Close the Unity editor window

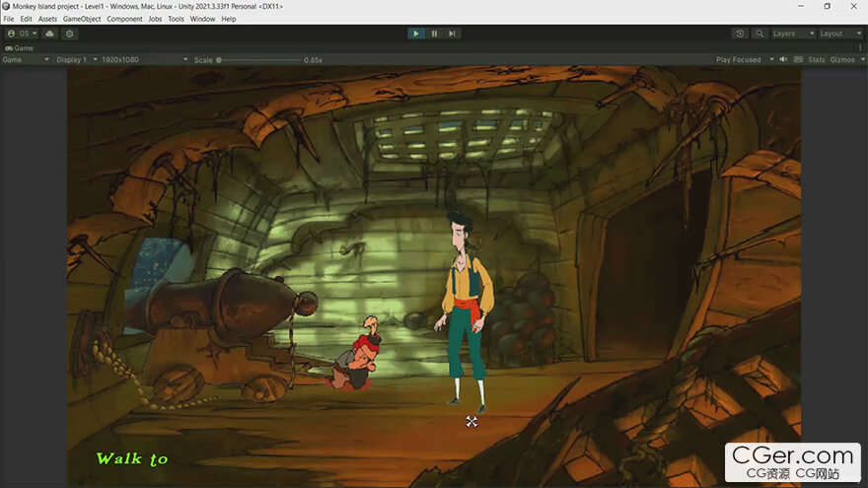[x=853, y=6]
